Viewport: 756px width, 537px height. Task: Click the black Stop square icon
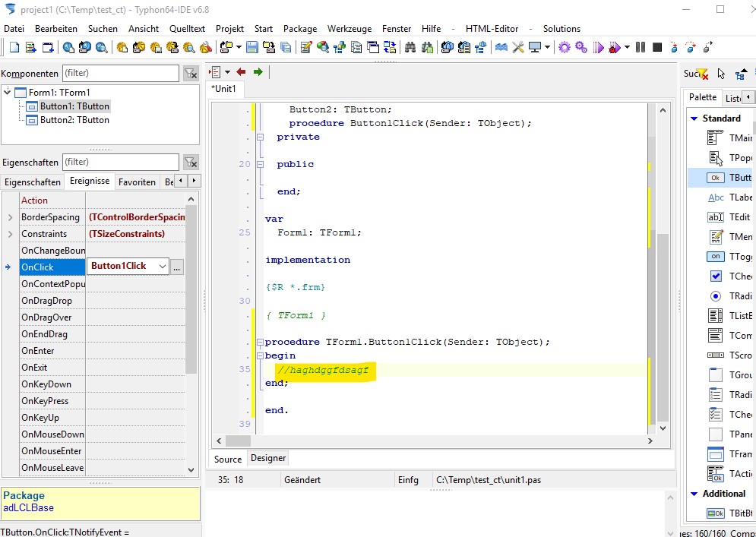click(x=657, y=48)
